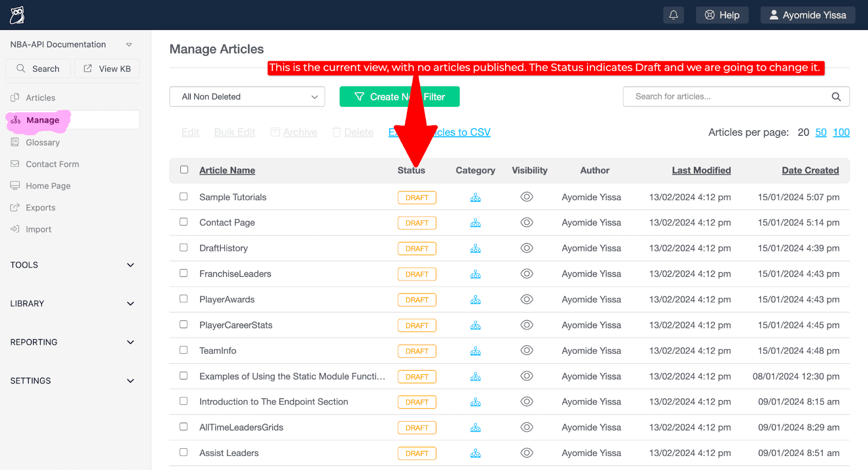868x470 pixels.
Task: Check the FranchiseLeaders row checkbox
Action: point(184,273)
